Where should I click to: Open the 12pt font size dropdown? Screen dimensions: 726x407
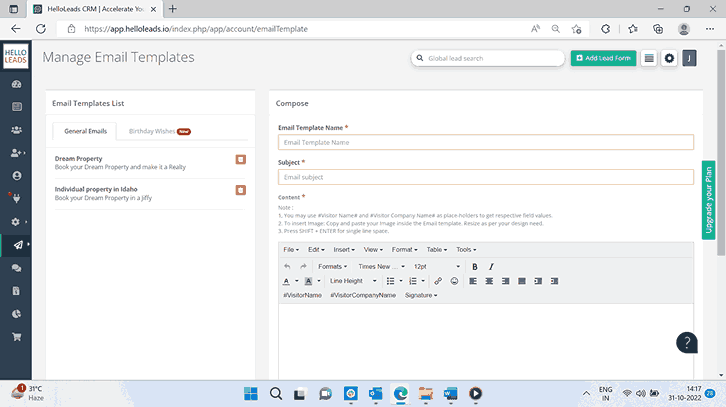tap(437, 267)
